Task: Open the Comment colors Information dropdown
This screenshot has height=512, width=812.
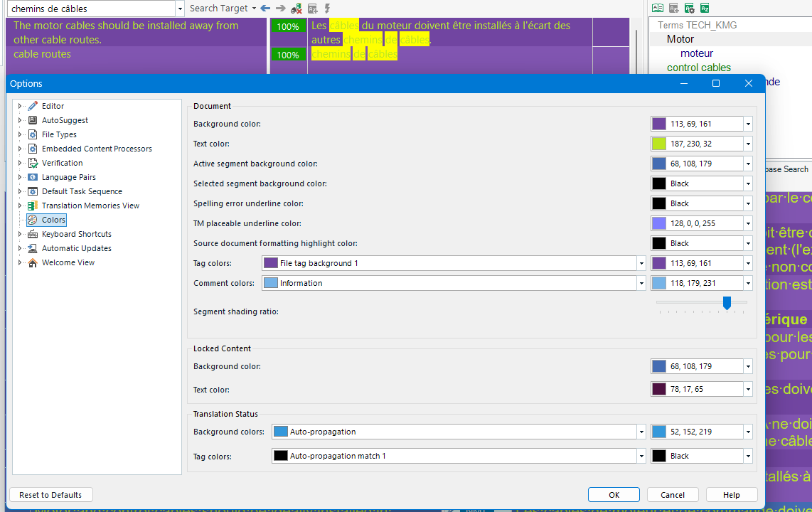Action: click(x=641, y=283)
